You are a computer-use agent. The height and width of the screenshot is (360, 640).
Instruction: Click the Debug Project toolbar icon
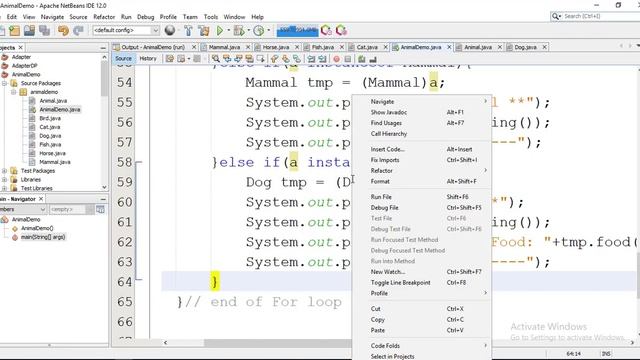tap(239, 31)
